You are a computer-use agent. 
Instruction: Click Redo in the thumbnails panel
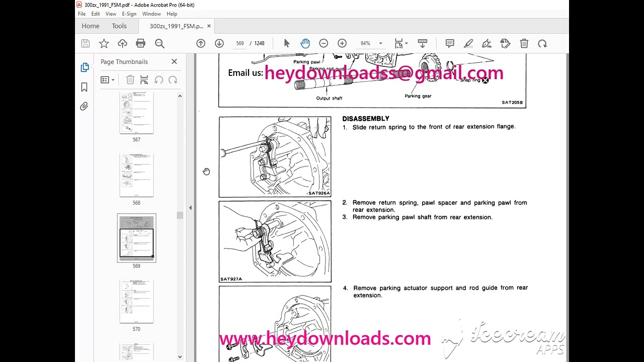click(x=173, y=80)
